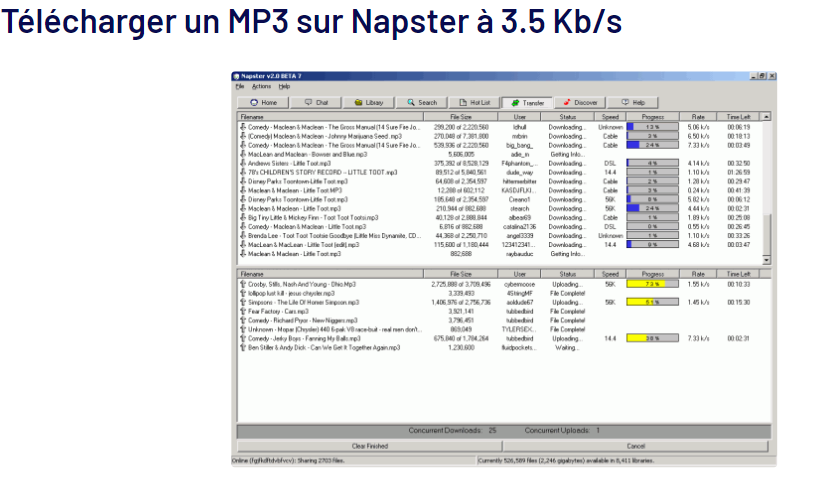Click downloads list scroll up arrow
The image size is (829, 490).
(x=766, y=117)
